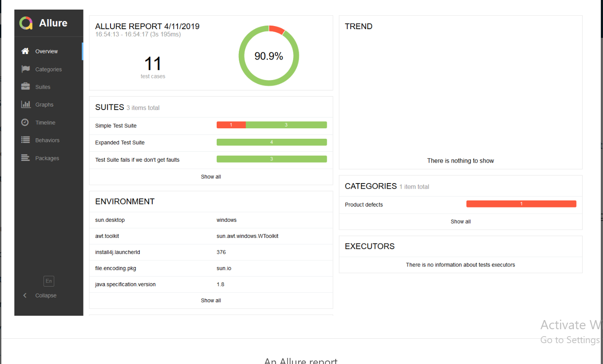Open the En language selector

49,281
